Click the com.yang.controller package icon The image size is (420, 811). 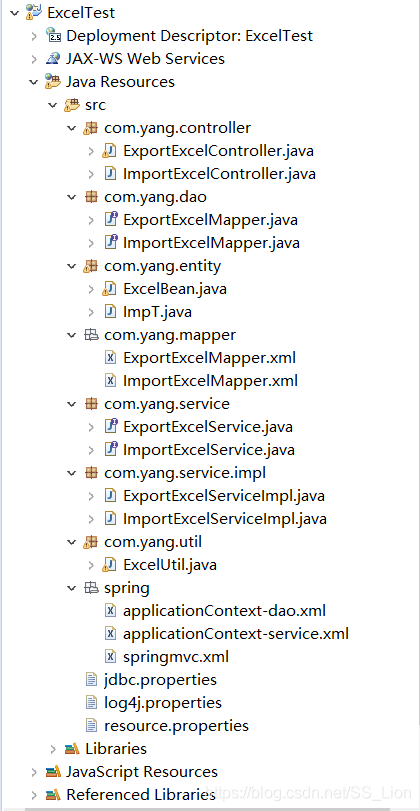91,127
